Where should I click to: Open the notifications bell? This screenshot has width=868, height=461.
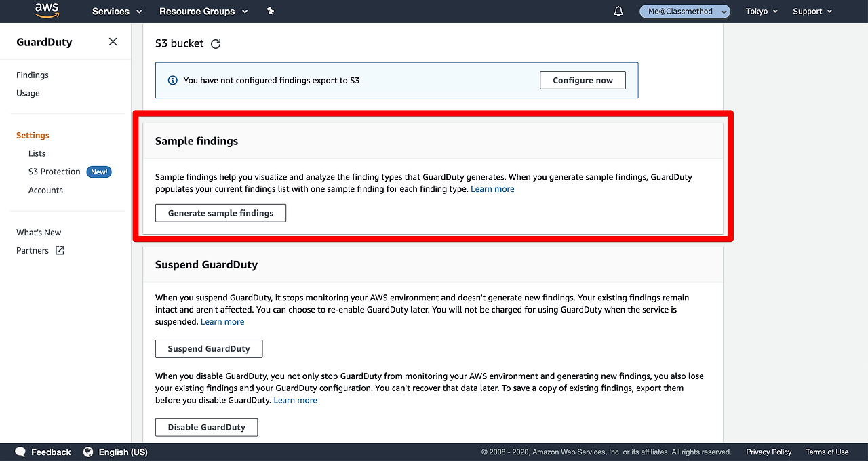pyautogui.click(x=618, y=12)
